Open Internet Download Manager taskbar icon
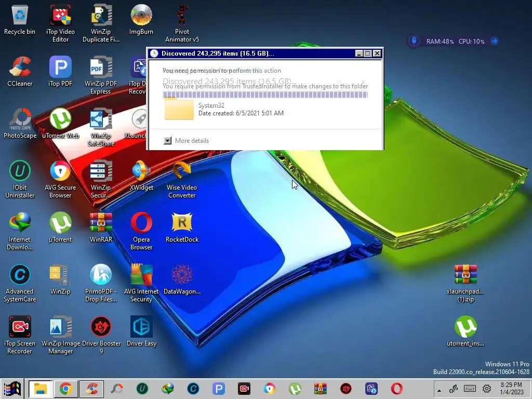Viewport: 532px width, 399px height. pyautogui.click(x=168, y=389)
